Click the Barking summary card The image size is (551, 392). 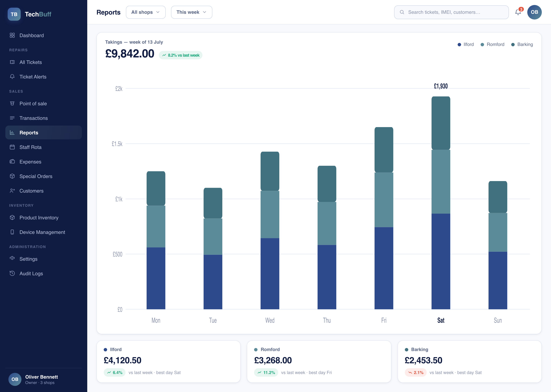coord(469,361)
